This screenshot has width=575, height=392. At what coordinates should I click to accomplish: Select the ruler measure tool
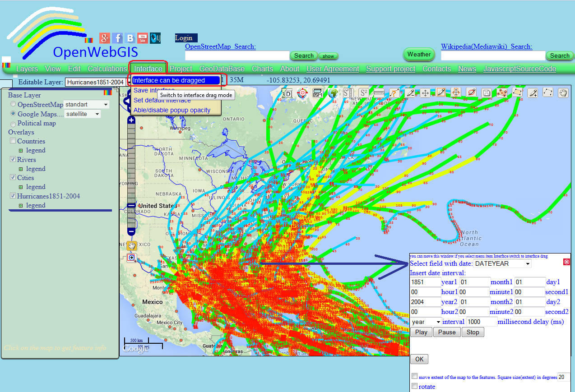coord(379,93)
